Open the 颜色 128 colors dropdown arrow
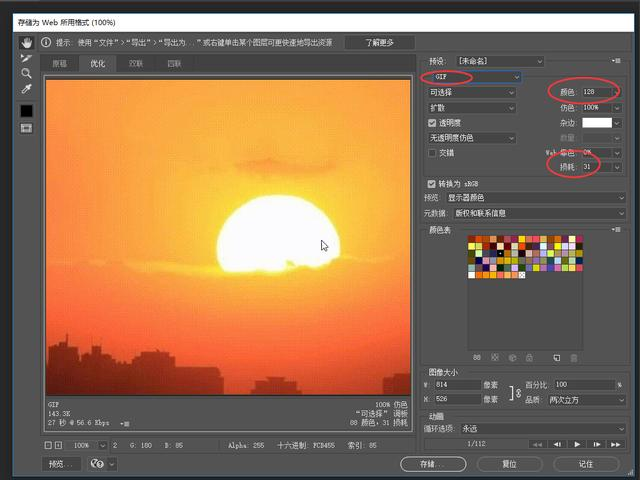Viewport: 640px width, 480px height. [617, 93]
